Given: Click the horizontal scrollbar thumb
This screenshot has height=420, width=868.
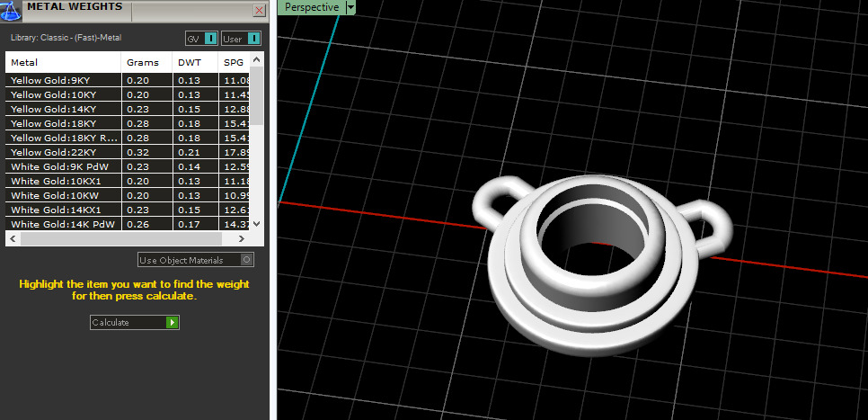Looking at the screenshot, I should pyautogui.click(x=120, y=239).
